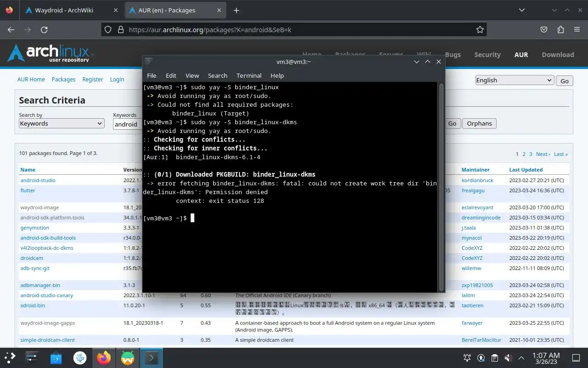Open the Firefox hamburger menu
The width and height of the screenshot is (588, 368).
click(577, 29)
